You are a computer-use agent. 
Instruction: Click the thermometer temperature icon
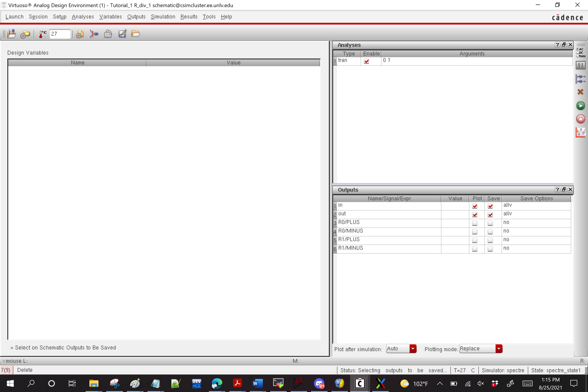pyautogui.click(x=42, y=34)
